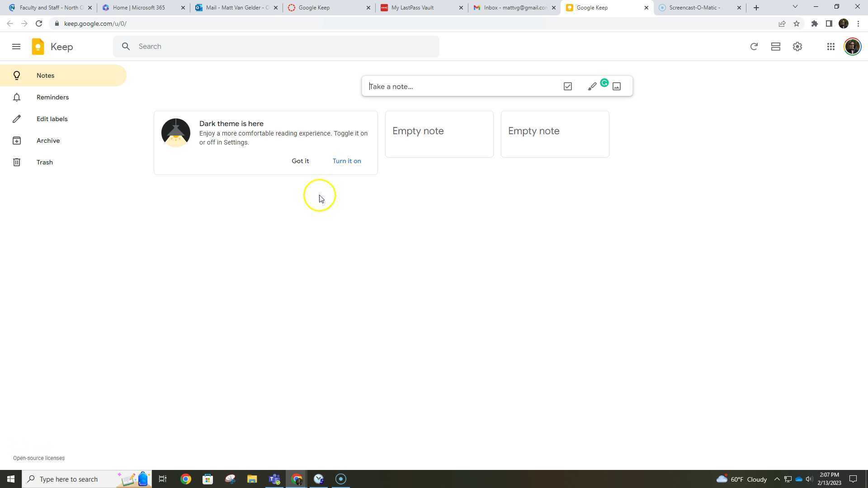Switch to Screencast-O-Matic tab
868x488 pixels.
(x=700, y=8)
